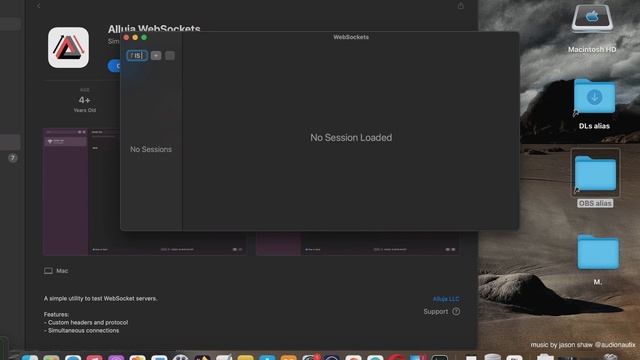Click the 'No Sessions' sidebar text
Viewport: 640px width, 360px height.
151,149
